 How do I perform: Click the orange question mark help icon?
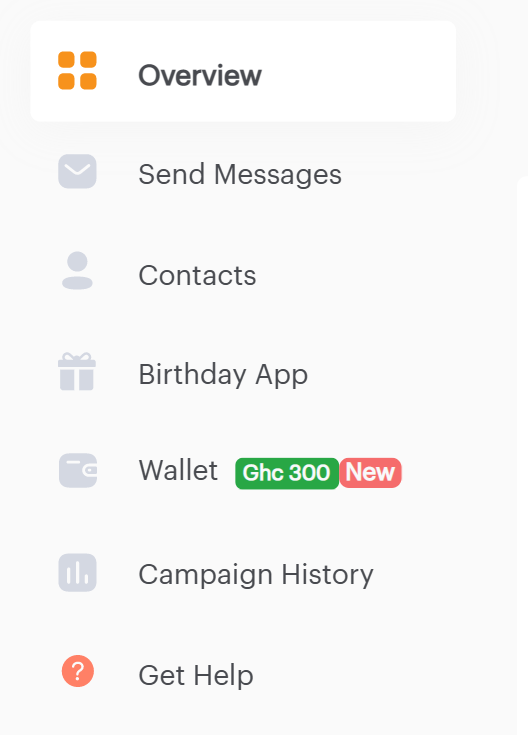pos(78,671)
